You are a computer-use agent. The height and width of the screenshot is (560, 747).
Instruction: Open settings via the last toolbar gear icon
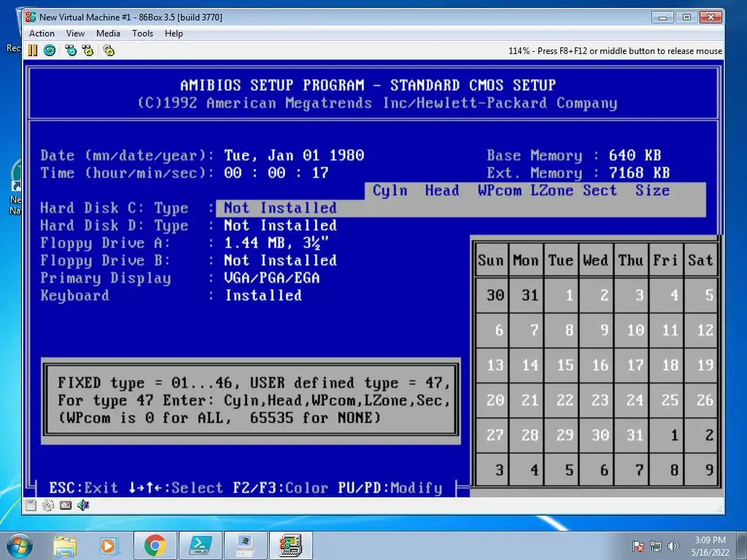pyautogui.click(x=109, y=50)
